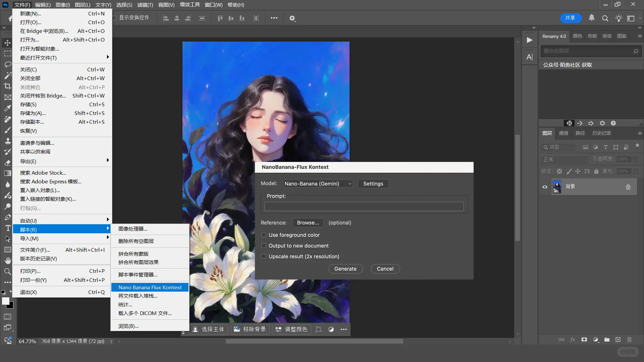Click the delete layer trash icon

tap(629, 340)
